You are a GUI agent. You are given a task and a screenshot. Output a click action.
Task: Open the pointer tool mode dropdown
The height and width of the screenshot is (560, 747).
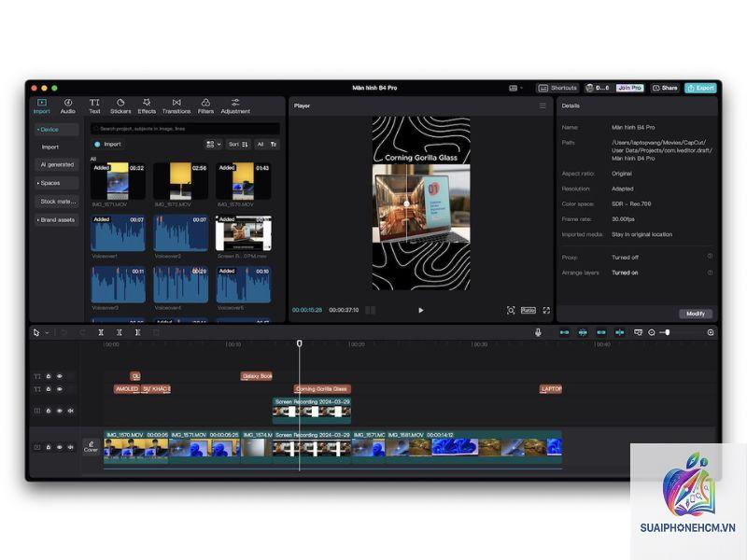click(48, 333)
